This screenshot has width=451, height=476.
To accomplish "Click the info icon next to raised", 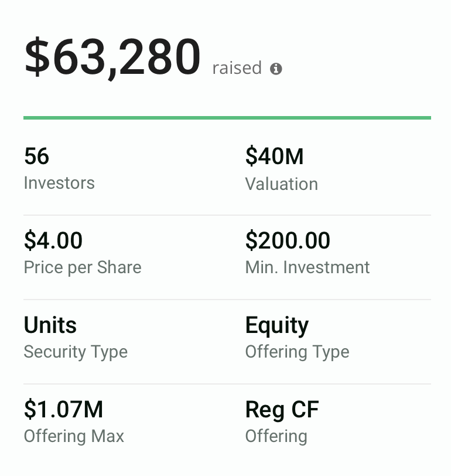I will [x=276, y=69].
